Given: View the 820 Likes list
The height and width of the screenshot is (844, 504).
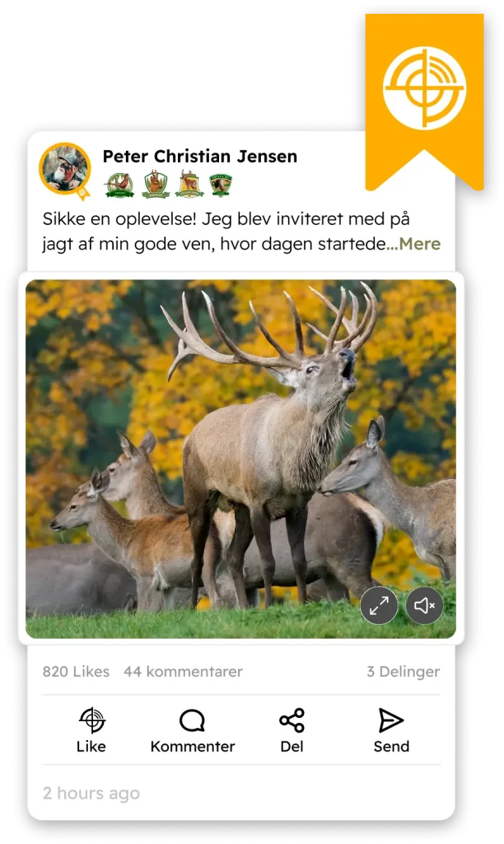Looking at the screenshot, I should (76, 671).
